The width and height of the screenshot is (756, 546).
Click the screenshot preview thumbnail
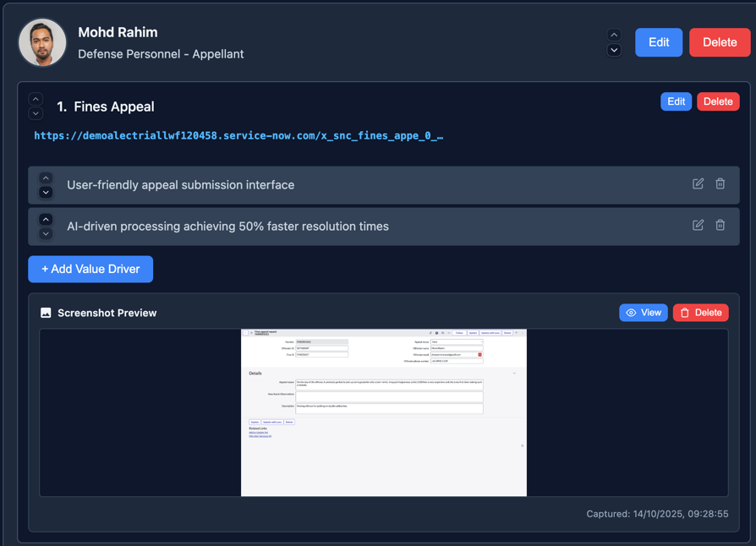point(383,412)
